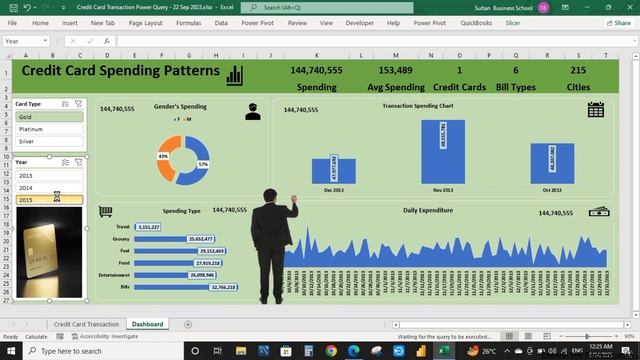Viewport: 640px width, 360px height.
Task: Switch to the Home ribbon tab
Action: (40, 23)
